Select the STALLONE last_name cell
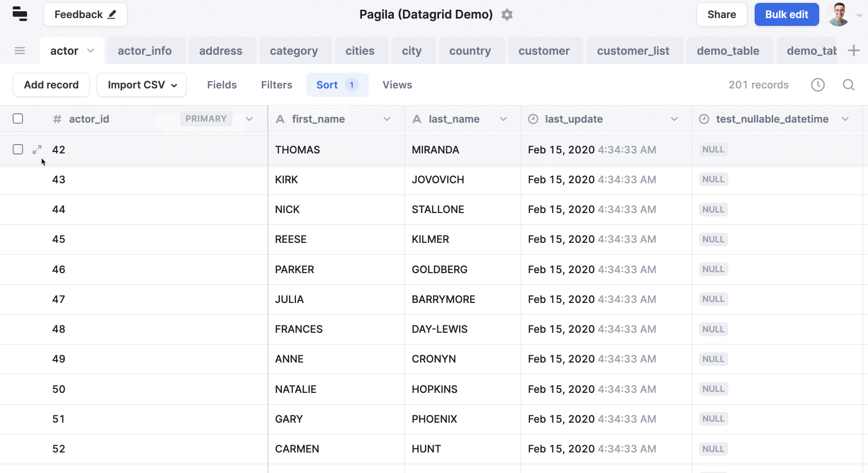The height and width of the screenshot is (473, 868). coord(463,210)
